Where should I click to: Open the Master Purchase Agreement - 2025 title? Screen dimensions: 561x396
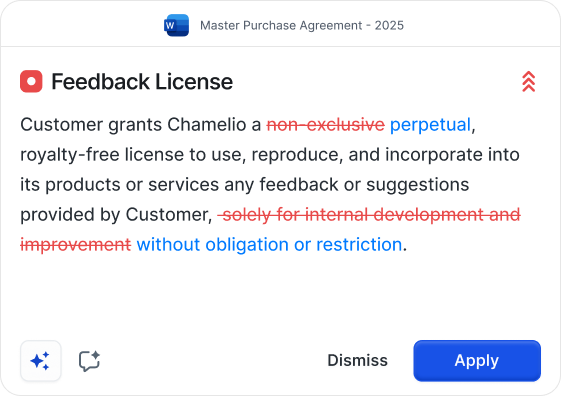tap(302, 25)
